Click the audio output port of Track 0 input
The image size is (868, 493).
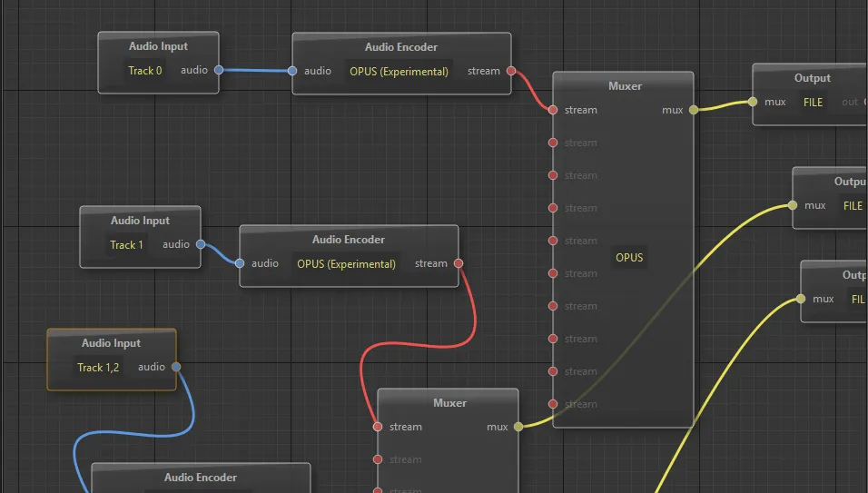pyautogui.click(x=218, y=70)
